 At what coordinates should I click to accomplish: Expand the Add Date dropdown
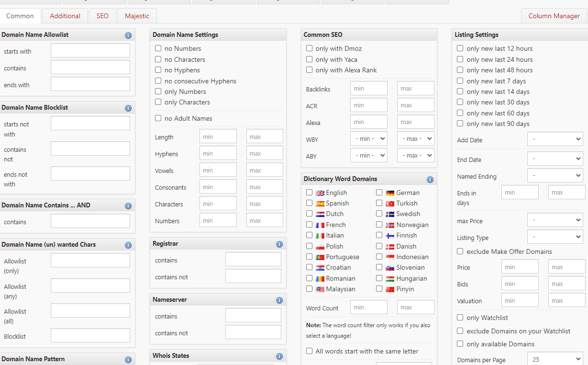[x=555, y=139]
